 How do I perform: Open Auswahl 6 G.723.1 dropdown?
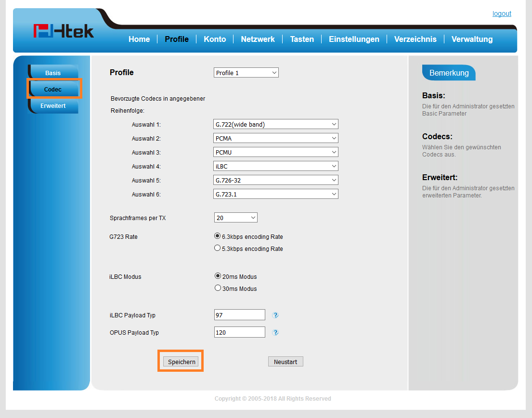275,194
